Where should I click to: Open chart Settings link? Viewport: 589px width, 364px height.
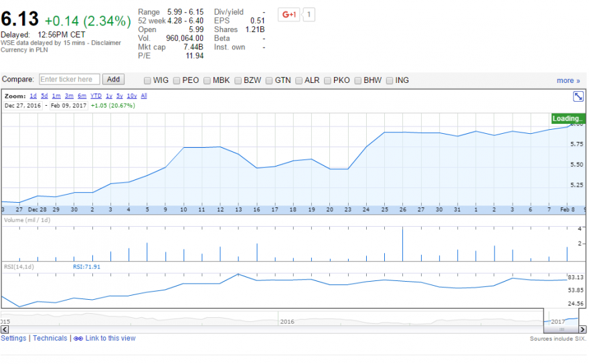pyautogui.click(x=13, y=339)
